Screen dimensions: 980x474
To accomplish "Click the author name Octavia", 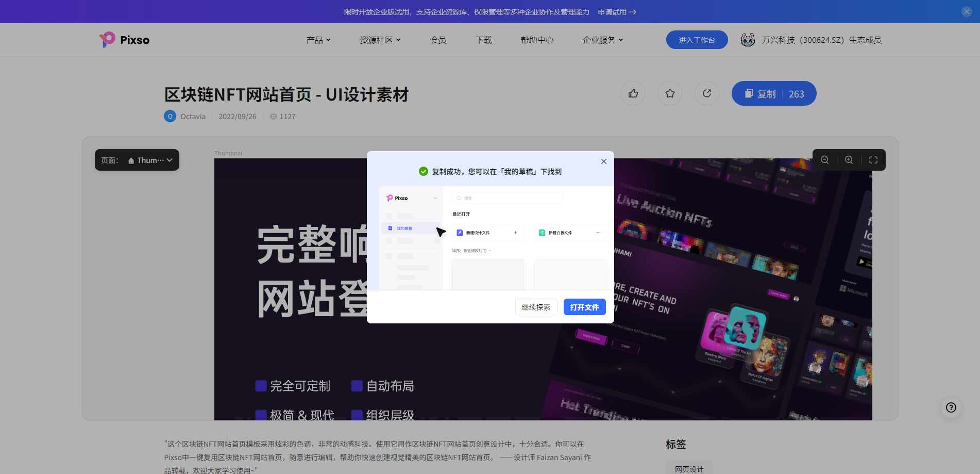I will point(193,117).
